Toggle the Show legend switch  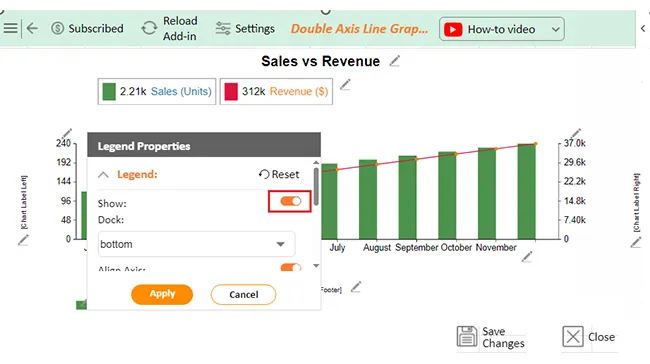click(x=291, y=201)
